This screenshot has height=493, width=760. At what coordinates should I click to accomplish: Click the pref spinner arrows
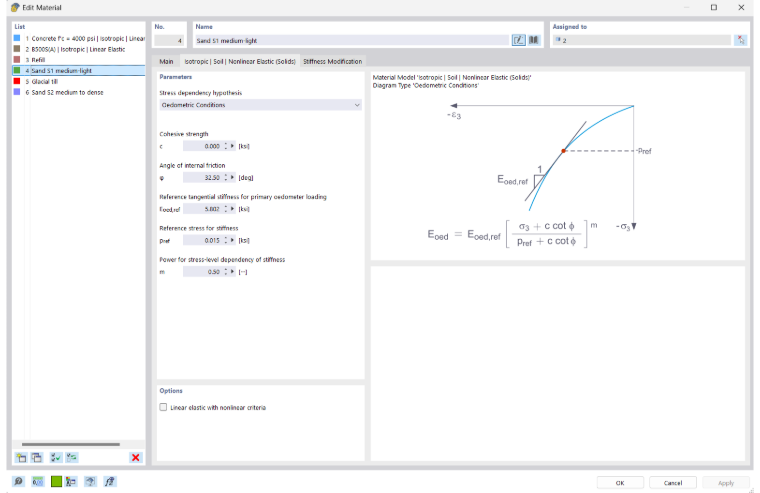225,240
